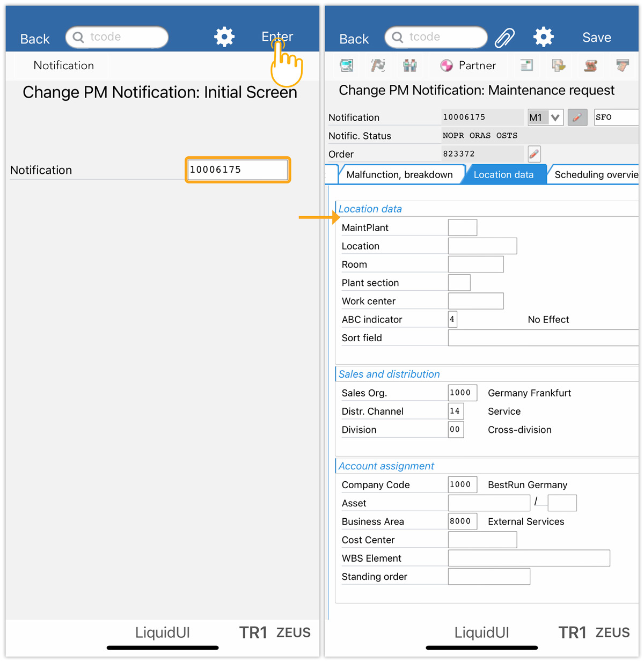This screenshot has height=662, width=644.
Task: Click the flag toolbar icon
Action: 378,65
